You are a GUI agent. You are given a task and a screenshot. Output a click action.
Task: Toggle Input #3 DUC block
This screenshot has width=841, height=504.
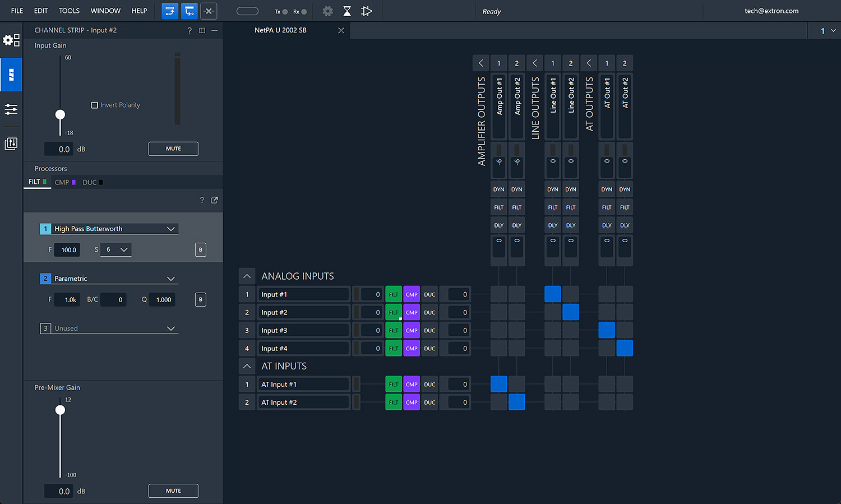(x=429, y=330)
